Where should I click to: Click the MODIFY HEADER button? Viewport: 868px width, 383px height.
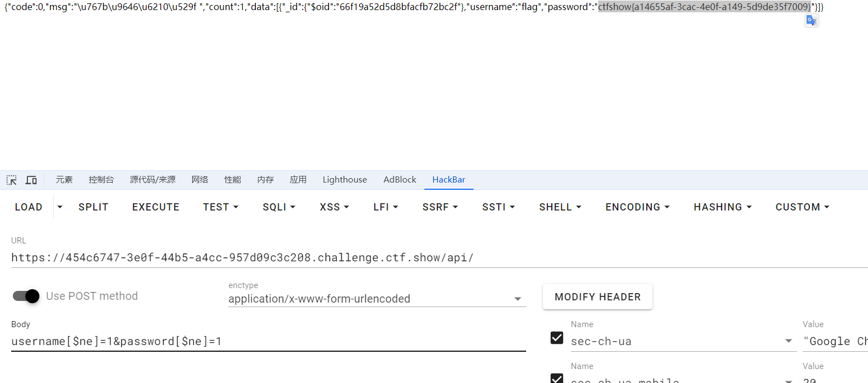point(597,297)
